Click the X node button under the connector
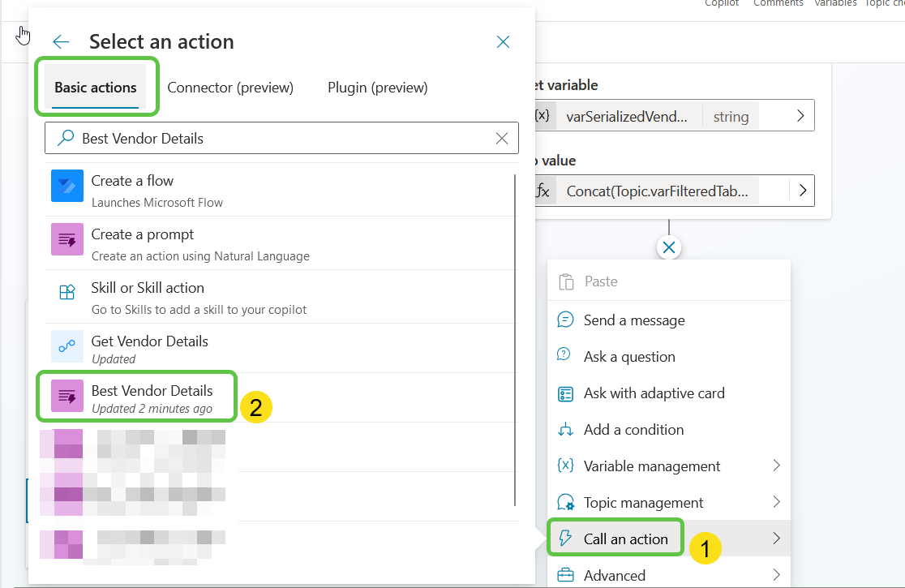 [x=669, y=248]
